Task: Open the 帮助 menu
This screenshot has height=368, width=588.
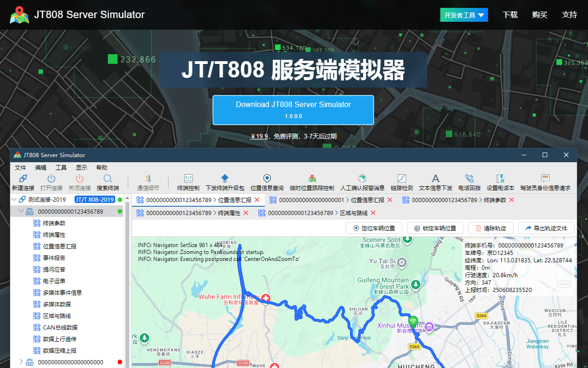Action: pyautogui.click(x=102, y=168)
